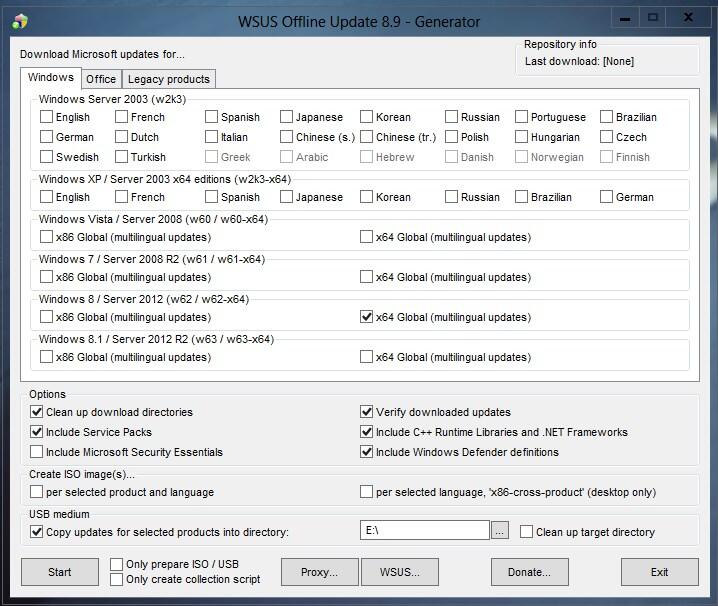Uncheck Include Service Packs
The image size is (718, 606).
[x=37, y=431]
